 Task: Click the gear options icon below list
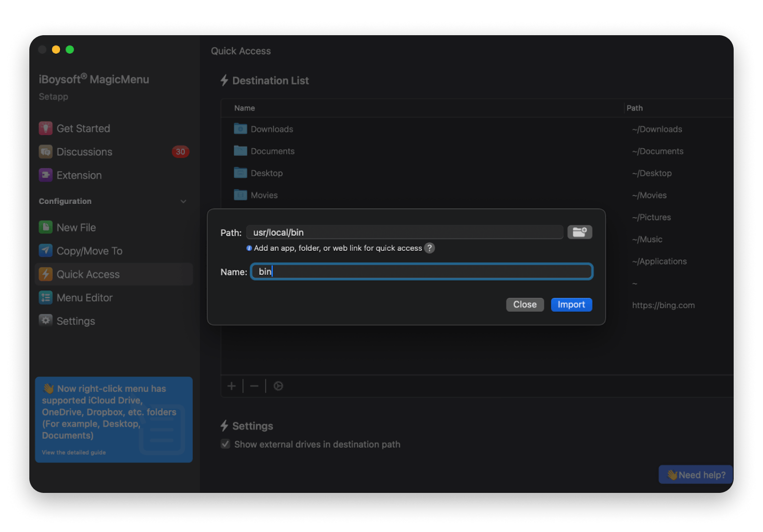point(278,386)
